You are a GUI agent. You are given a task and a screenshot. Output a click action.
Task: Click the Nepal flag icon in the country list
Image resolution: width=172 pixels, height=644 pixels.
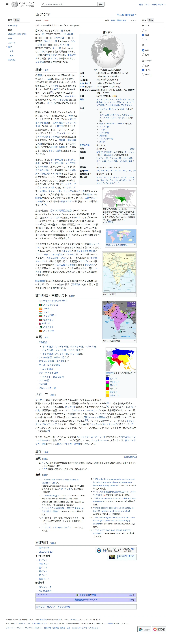[40, 323]
